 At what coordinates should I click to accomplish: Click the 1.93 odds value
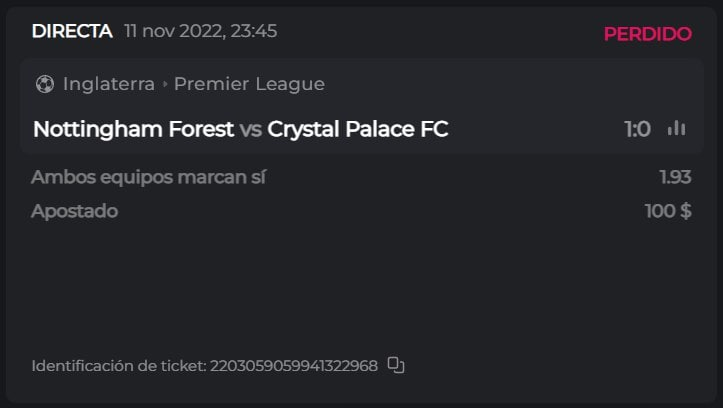point(675,178)
